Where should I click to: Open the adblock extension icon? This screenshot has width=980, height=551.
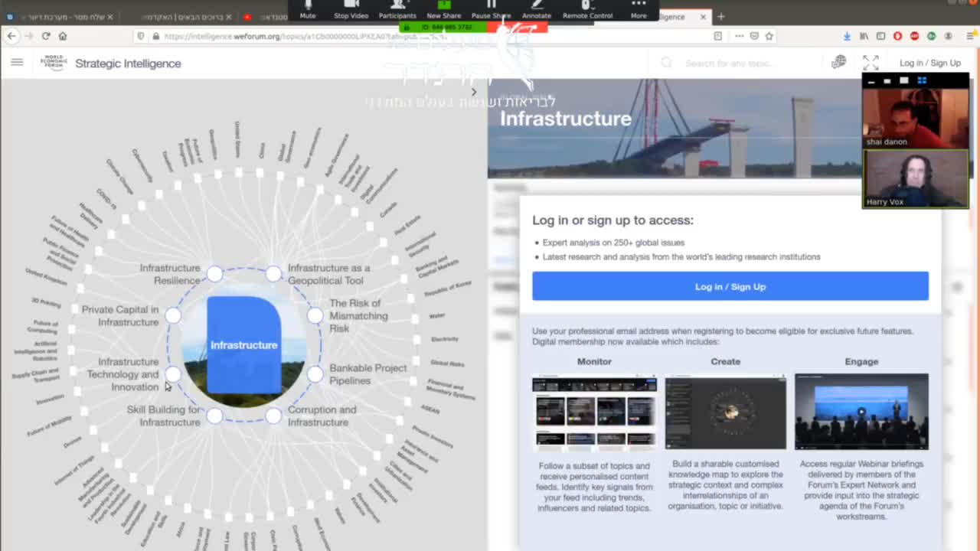(914, 36)
